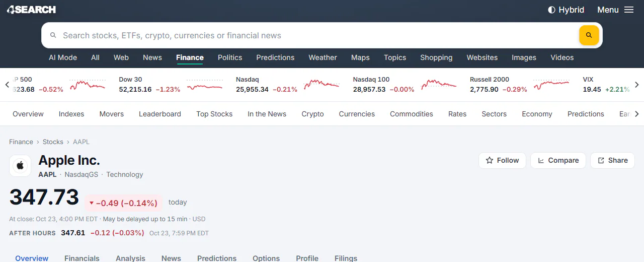Click the magnifier icon in search box
644x262 pixels.
point(53,35)
